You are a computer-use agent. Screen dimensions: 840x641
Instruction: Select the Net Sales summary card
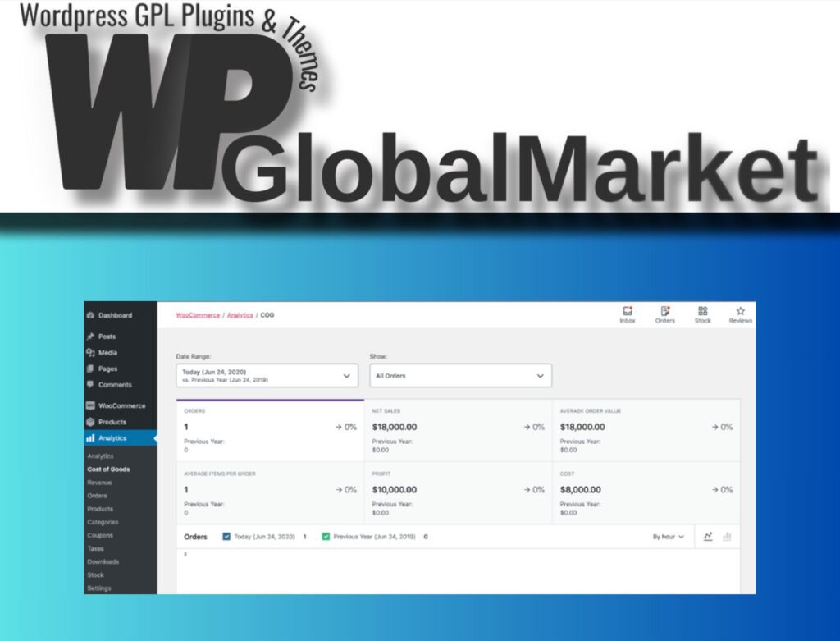(459, 430)
